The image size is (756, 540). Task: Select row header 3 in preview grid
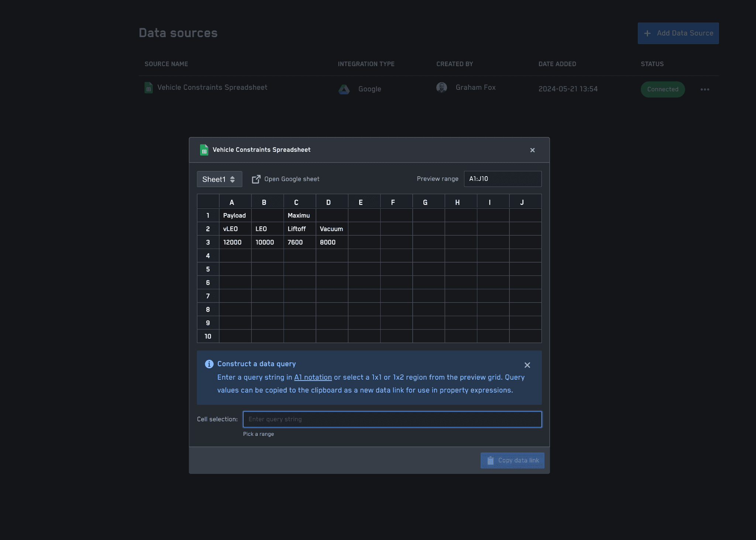point(208,242)
